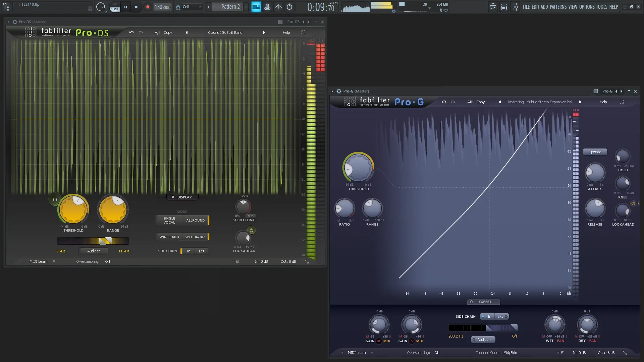Collapse Pro-G Expert panel
The height and width of the screenshot is (362, 644).
coord(483,302)
